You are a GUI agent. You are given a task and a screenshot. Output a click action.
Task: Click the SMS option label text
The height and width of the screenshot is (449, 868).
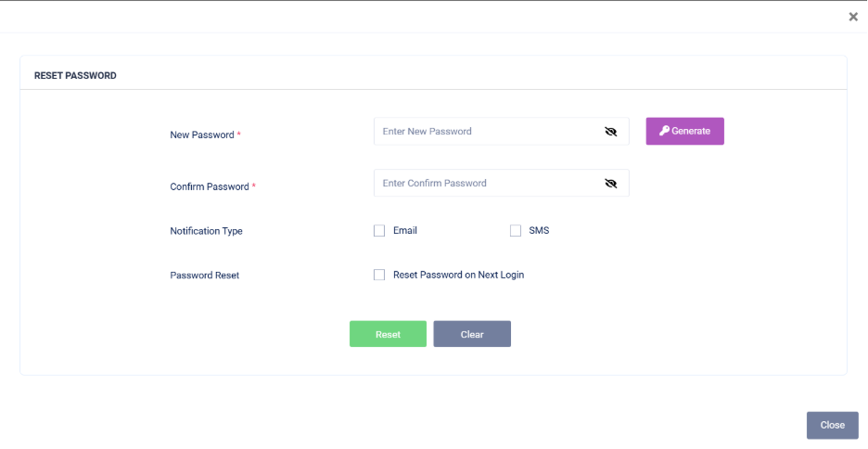539,231
